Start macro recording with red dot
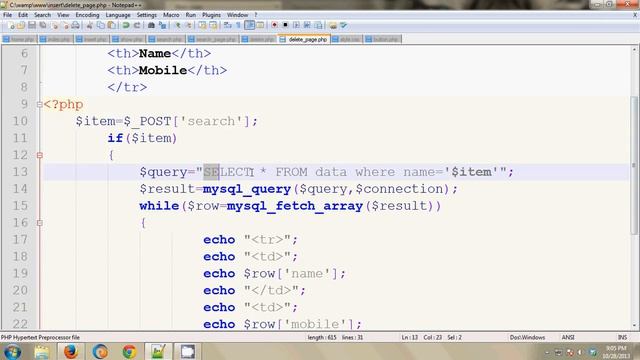The height and width of the screenshot is (360, 640). 274,25
